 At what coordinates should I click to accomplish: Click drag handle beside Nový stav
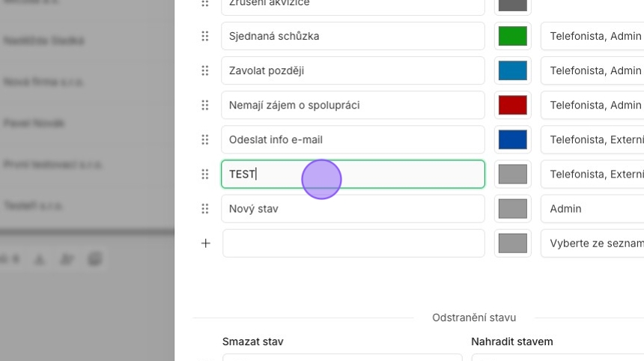(205, 209)
